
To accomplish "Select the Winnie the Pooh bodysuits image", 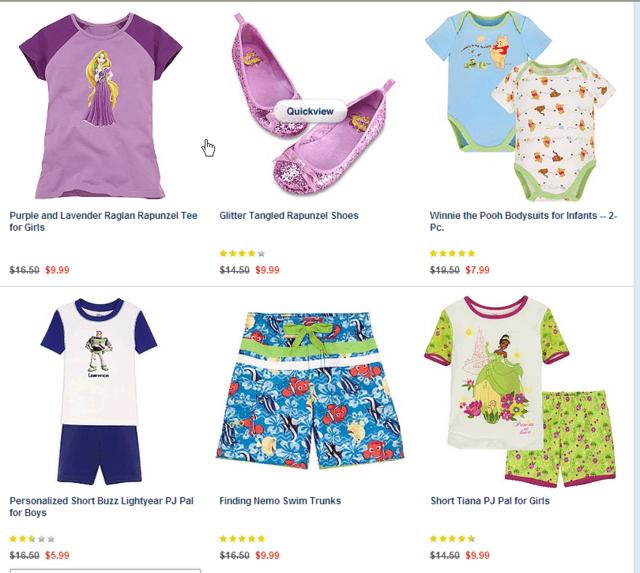I will (520, 106).
